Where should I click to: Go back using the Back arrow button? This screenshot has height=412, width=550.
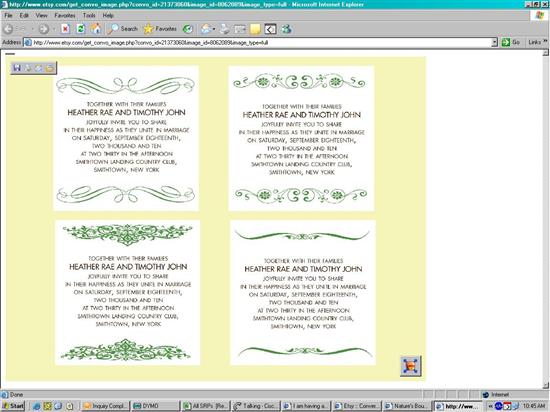pyautogui.click(x=9, y=29)
